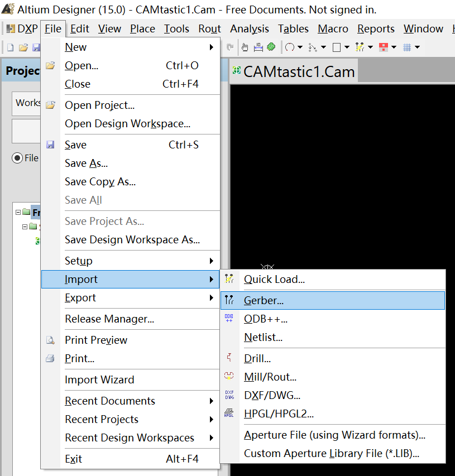The image size is (455, 476).
Task: Open the Window menu
Action: [x=423, y=29]
